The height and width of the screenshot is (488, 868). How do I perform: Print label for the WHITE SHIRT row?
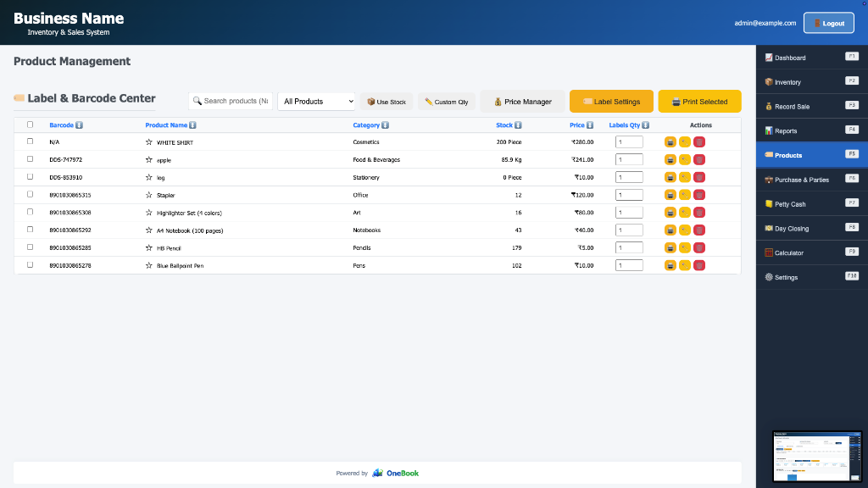pos(670,142)
